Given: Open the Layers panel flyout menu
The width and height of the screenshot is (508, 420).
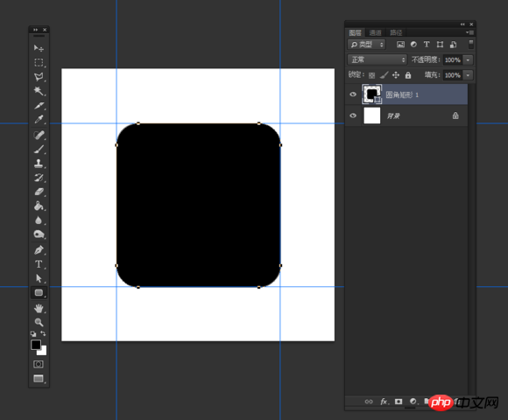Looking at the screenshot, I should coord(469,32).
